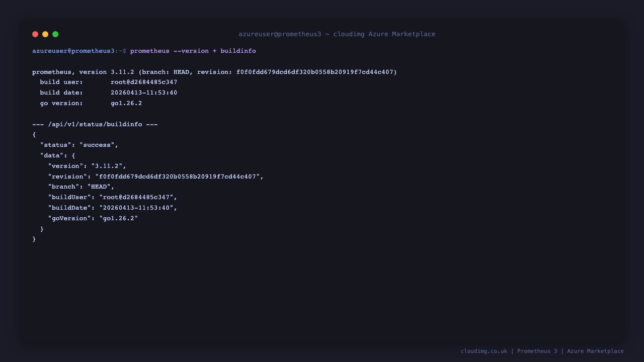Viewport: 644px width, 362px height.
Task: Click the JSON '"buildDate"' line
Action: tap(113, 208)
